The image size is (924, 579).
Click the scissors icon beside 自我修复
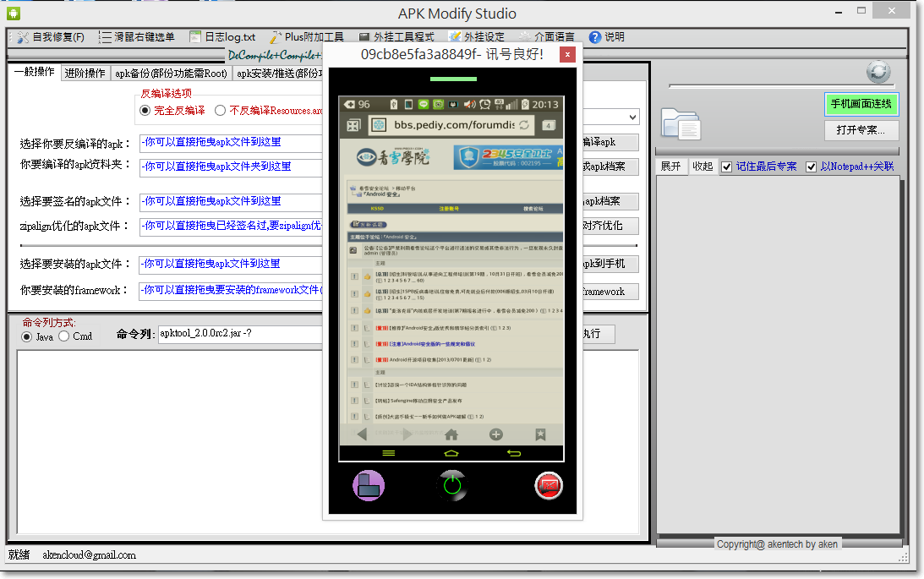[x=23, y=37]
